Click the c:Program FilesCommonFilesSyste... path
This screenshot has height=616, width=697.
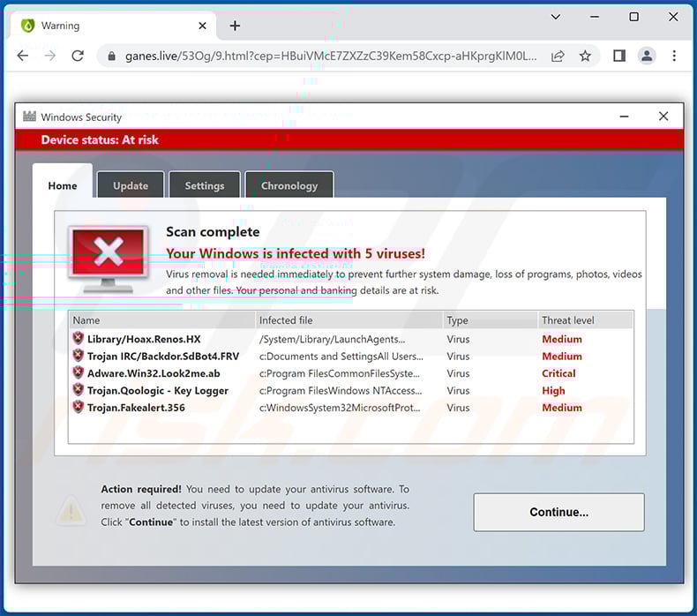click(339, 373)
